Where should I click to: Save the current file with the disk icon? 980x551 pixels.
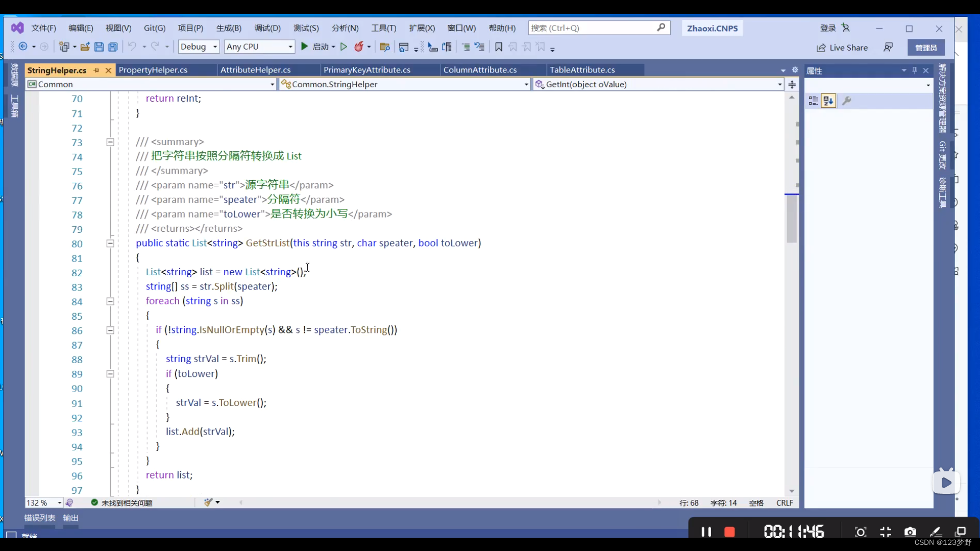99,46
